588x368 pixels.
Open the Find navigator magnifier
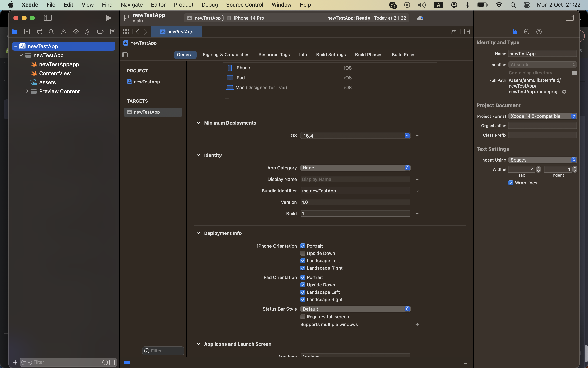(x=51, y=32)
